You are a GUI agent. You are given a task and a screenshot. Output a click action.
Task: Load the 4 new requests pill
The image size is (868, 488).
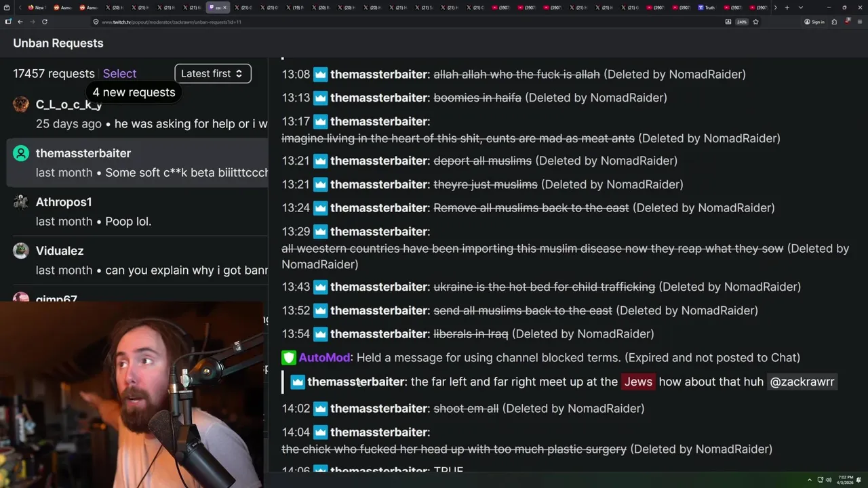click(x=134, y=92)
